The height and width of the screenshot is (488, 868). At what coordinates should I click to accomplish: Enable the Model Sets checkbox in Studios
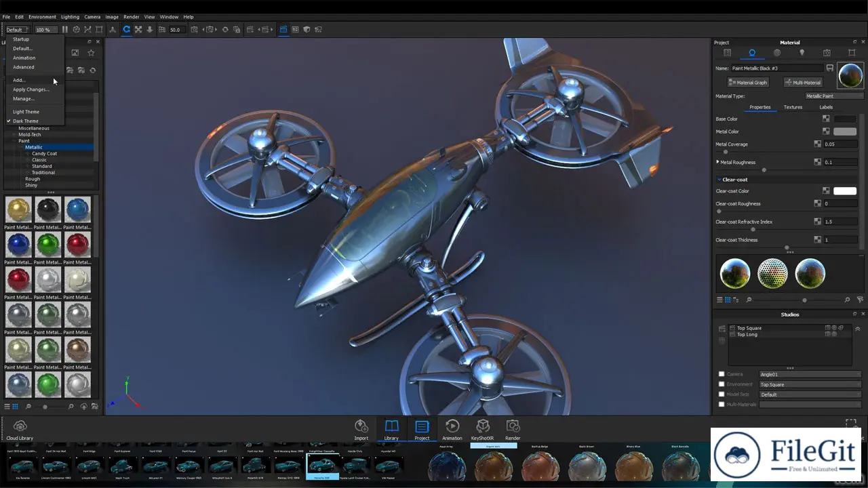click(x=722, y=394)
